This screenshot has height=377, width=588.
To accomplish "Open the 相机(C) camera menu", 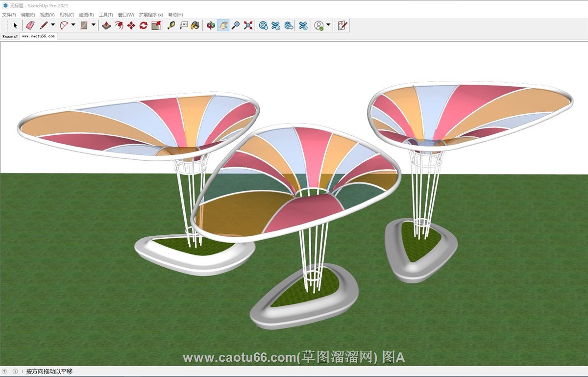I will [x=67, y=15].
